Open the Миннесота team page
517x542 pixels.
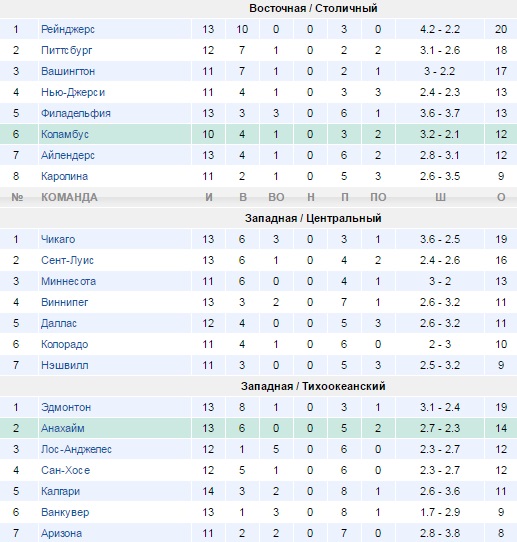[68, 281]
